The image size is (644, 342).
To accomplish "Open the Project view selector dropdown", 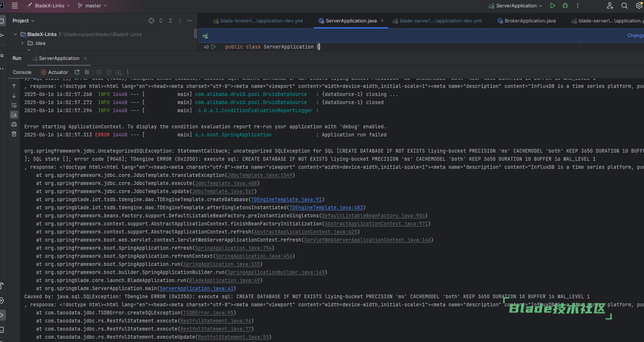I will (x=23, y=21).
